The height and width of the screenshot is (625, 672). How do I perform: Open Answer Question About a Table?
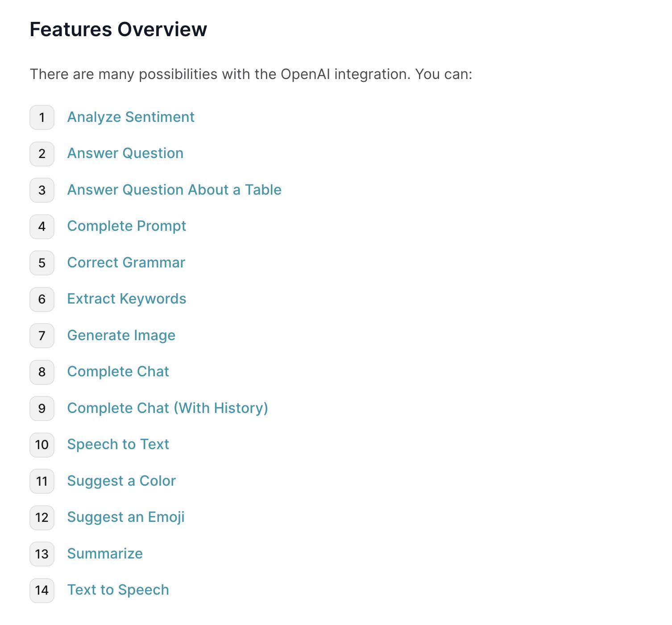(174, 190)
